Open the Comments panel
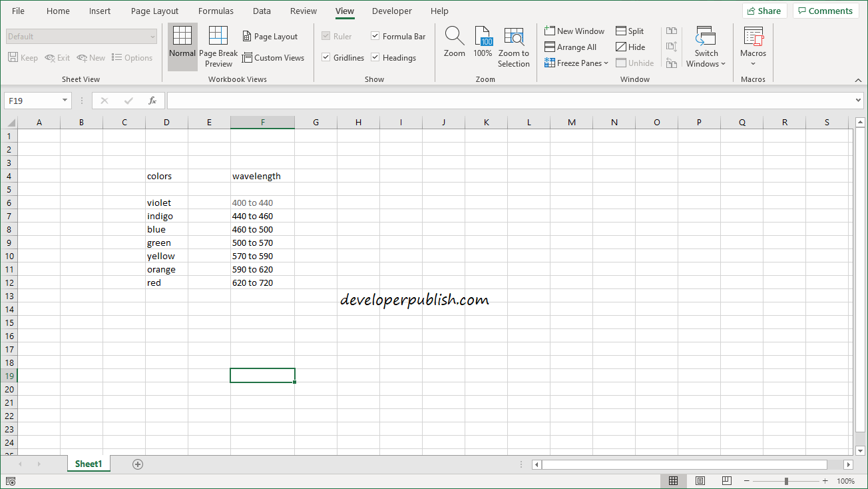This screenshot has height=489, width=868. tap(825, 10)
